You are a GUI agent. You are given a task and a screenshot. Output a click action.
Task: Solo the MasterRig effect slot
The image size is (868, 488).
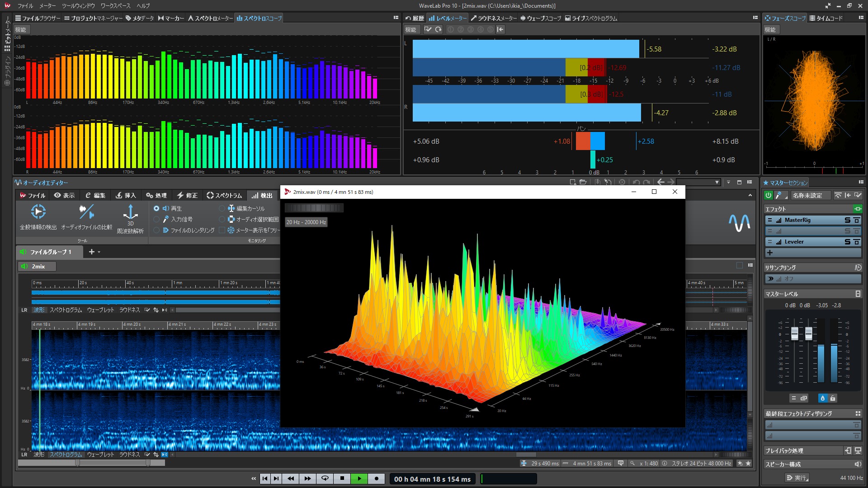847,220
